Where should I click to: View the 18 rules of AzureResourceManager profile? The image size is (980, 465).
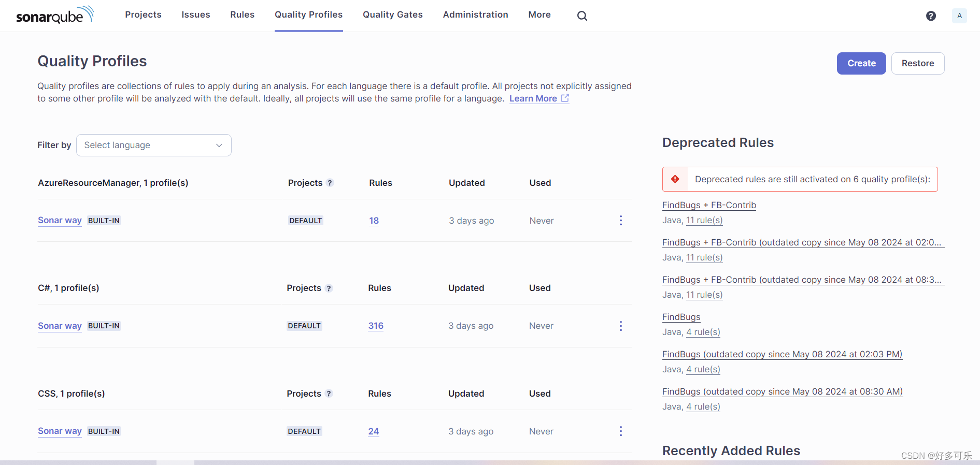[x=374, y=221]
